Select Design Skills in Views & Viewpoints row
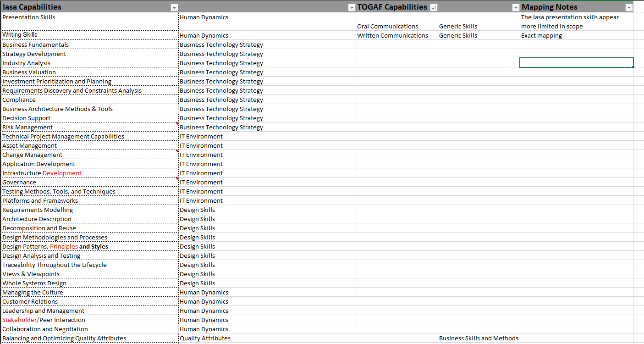 [267, 274]
